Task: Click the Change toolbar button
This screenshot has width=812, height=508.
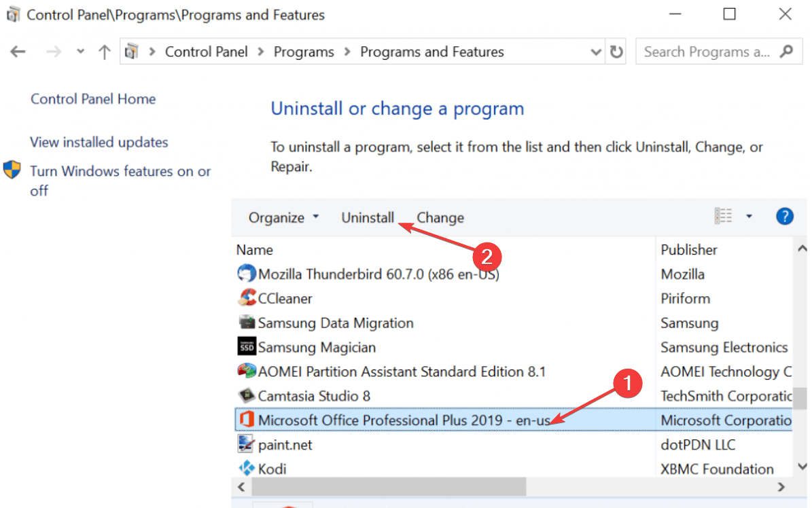Action: click(440, 217)
